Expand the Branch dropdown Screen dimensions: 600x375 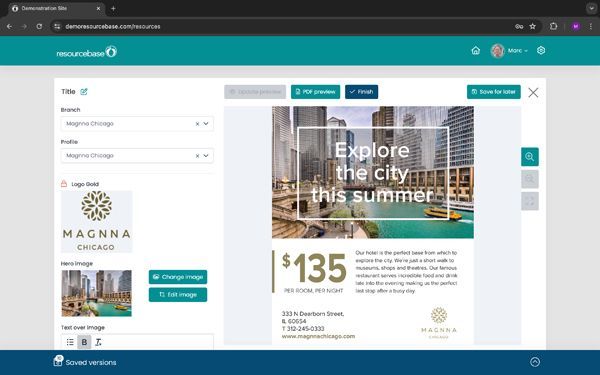point(206,124)
